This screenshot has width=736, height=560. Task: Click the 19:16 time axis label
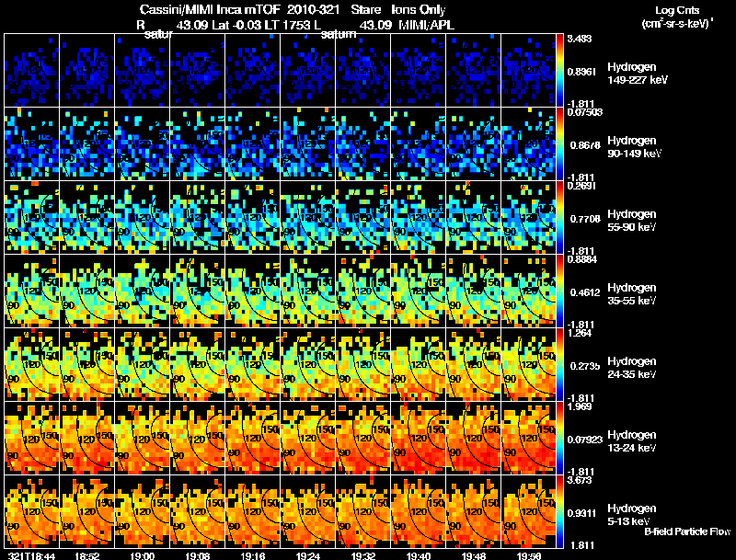252,555
